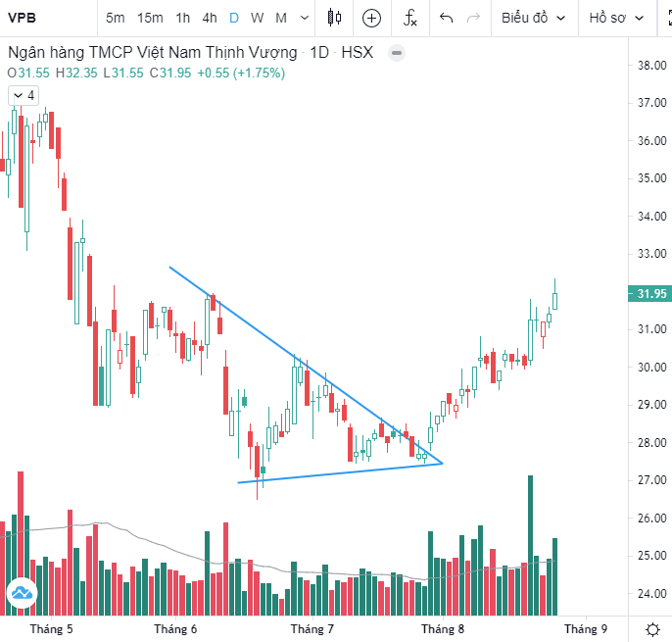
Task: Select the weekly W timeframe
Action: (257, 18)
